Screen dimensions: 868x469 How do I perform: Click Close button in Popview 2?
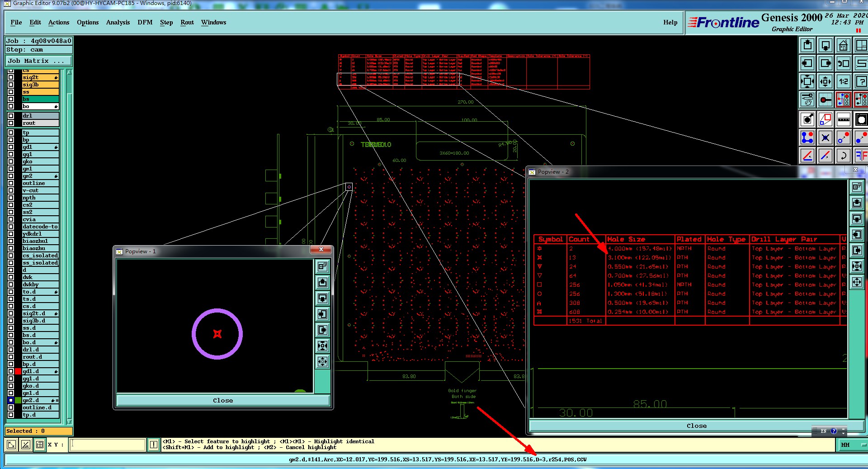(x=696, y=426)
